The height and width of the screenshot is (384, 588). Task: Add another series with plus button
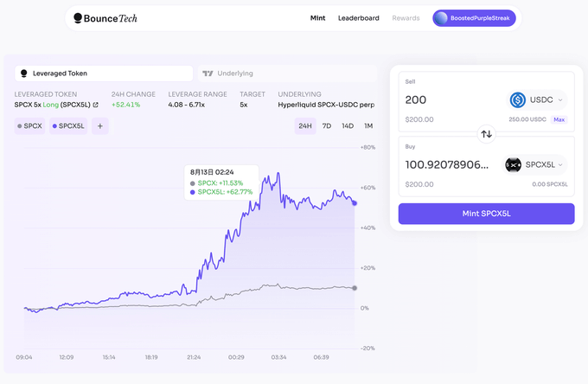(x=100, y=126)
